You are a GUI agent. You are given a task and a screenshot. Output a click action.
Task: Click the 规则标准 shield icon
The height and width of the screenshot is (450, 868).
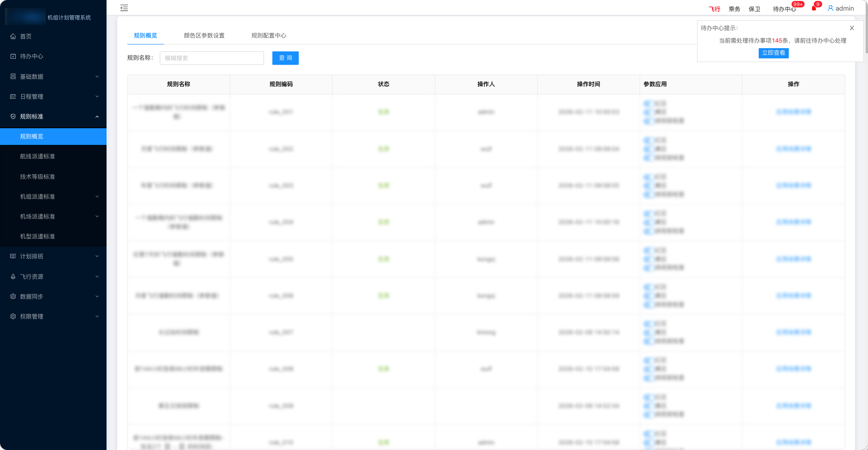[13, 116]
